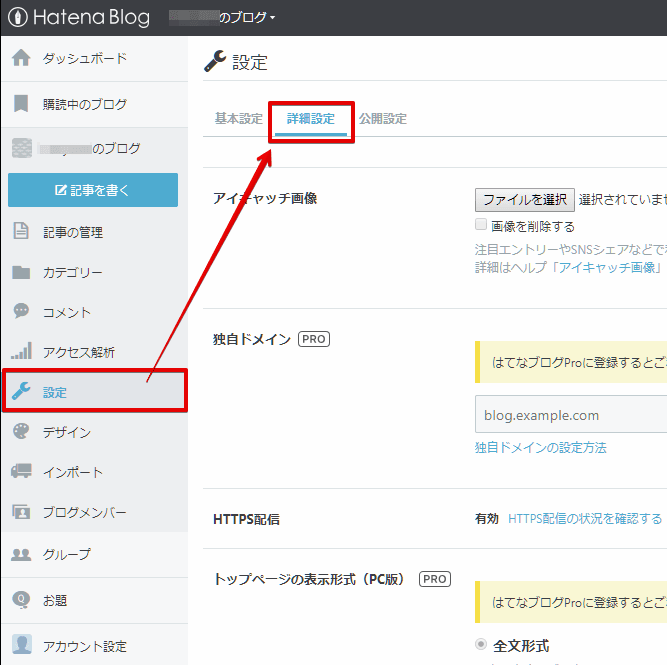Screen dimensions: 667x665
Task: Open the コメント speech bubble icon
Action: tap(21, 312)
